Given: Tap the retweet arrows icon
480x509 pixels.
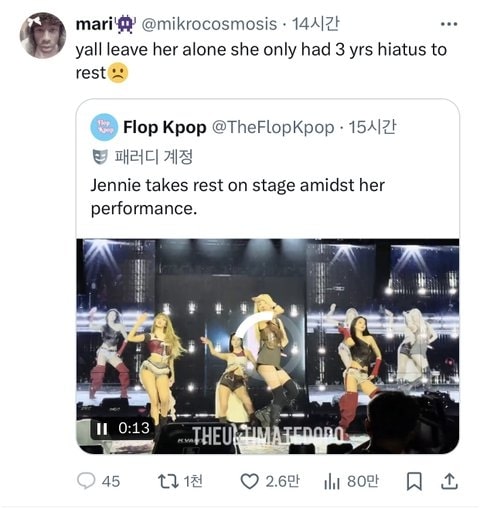Looking at the screenshot, I should 168,481.
